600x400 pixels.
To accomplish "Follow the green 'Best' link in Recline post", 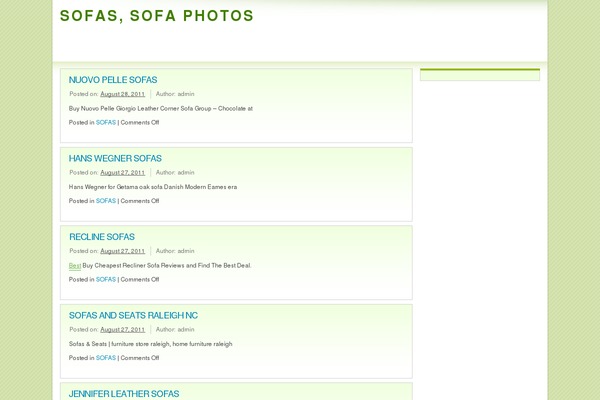I will 75,266.
